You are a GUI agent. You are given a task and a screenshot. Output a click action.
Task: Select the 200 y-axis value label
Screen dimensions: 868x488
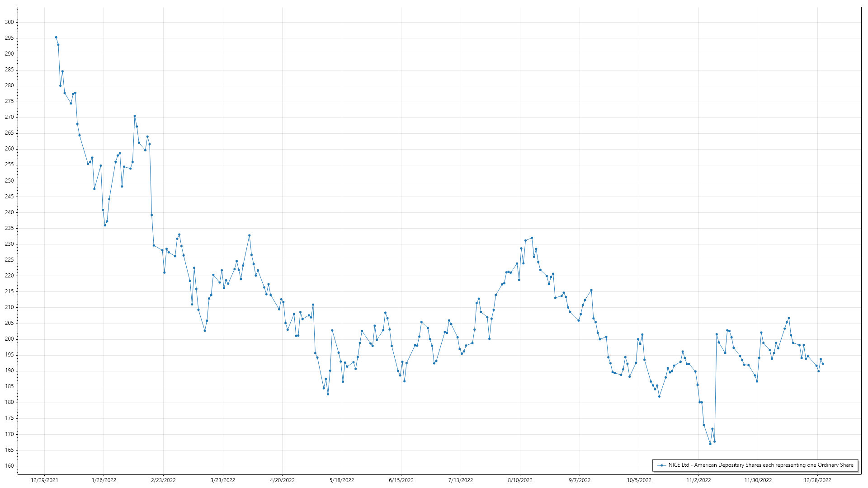coord(9,339)
